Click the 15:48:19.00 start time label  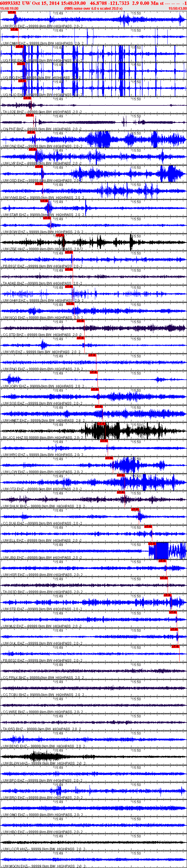[9, 8]
